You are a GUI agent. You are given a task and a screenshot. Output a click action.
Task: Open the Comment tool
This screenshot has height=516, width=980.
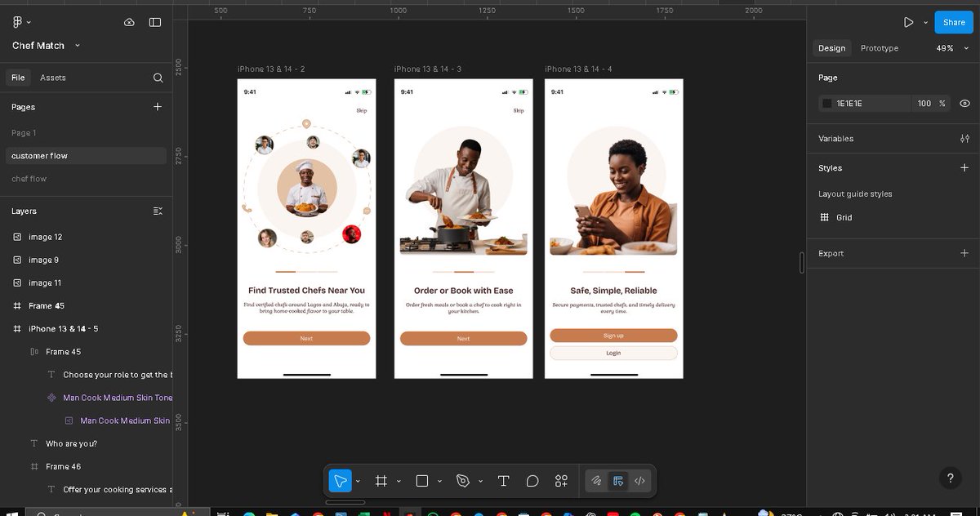(532, 481)
